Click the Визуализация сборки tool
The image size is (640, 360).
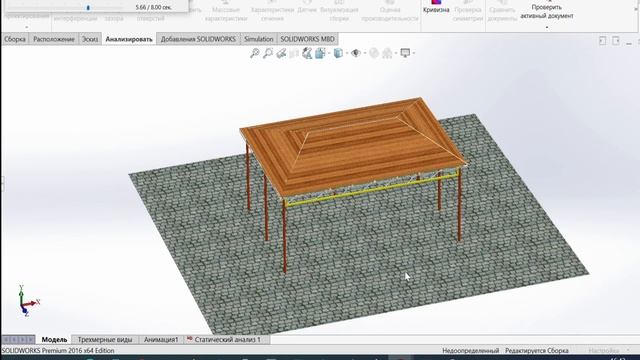click(339, 11)
